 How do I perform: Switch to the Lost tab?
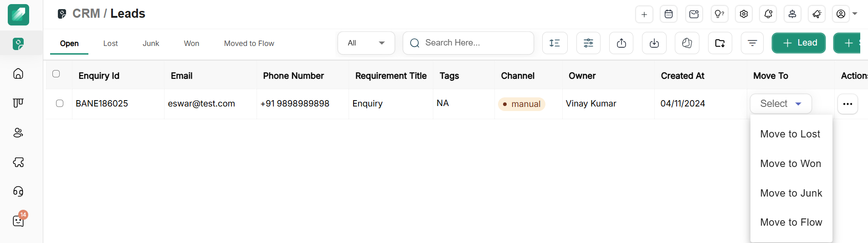coord(110,43)
